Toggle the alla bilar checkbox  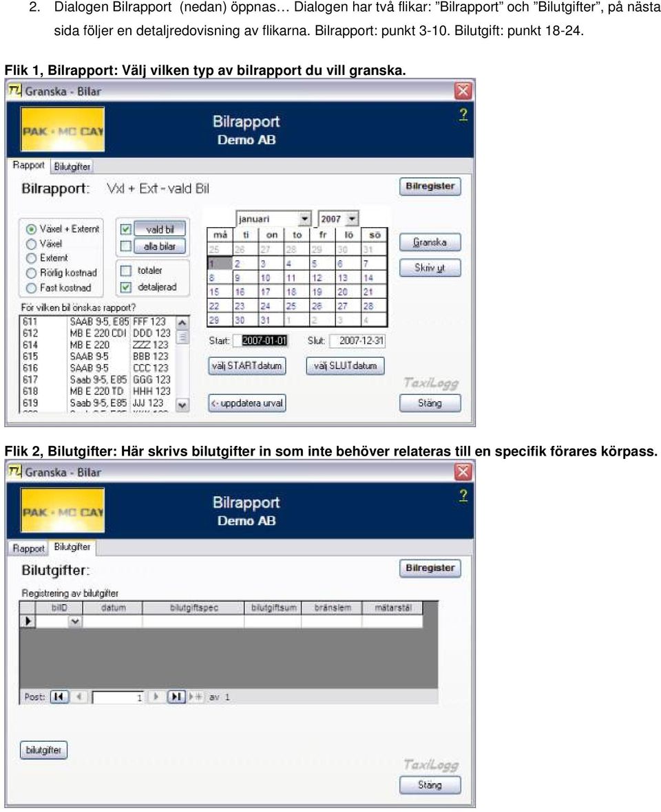tap(125, 246)
